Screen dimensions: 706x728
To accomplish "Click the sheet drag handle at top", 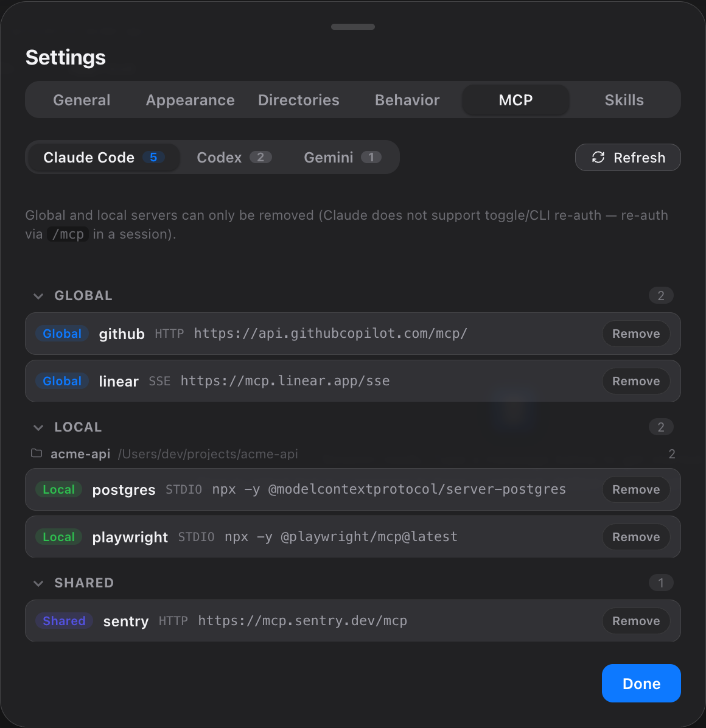I will pos(353,27).
